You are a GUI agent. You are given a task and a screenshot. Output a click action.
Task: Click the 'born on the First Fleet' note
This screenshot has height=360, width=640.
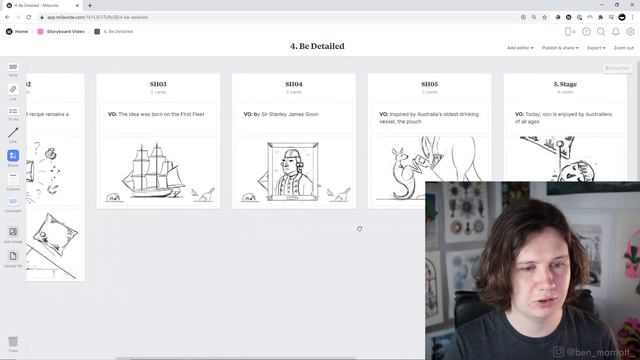point(158,118)
